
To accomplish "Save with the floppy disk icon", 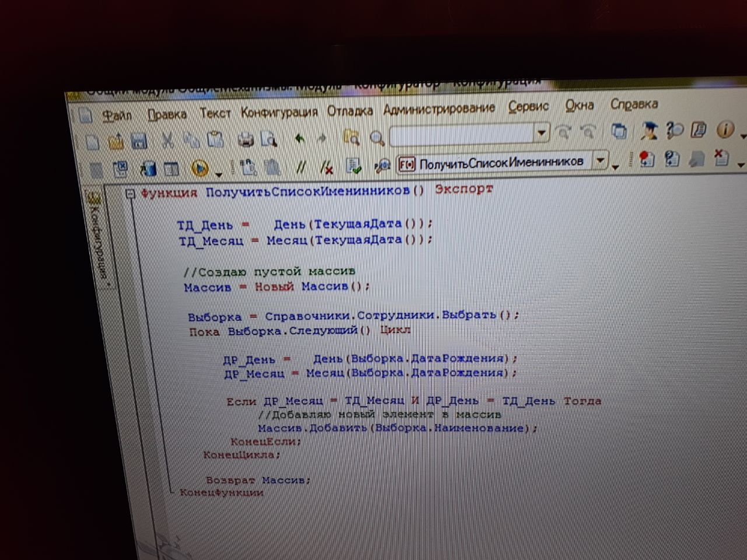I will coord(139,141).
